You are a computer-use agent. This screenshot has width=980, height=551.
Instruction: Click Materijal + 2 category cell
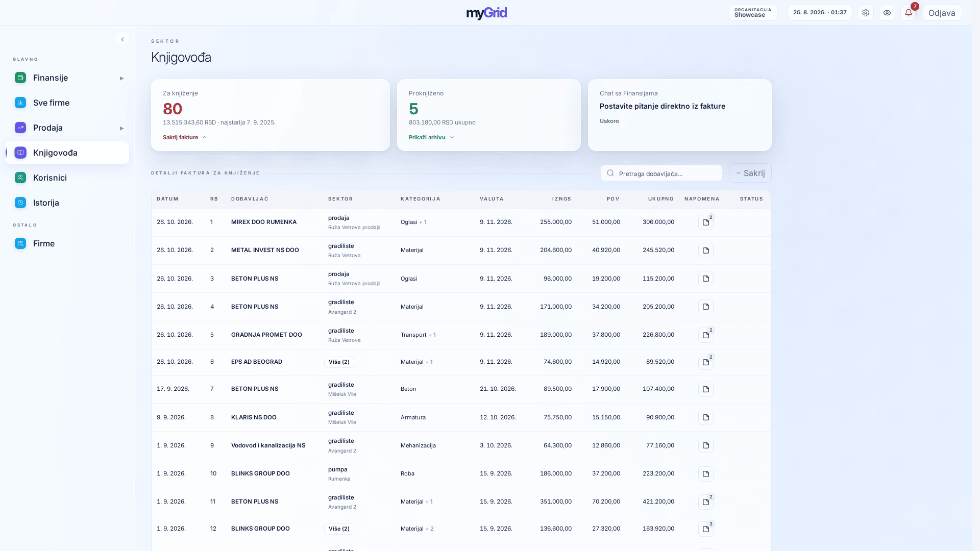[x=417, y=529]
